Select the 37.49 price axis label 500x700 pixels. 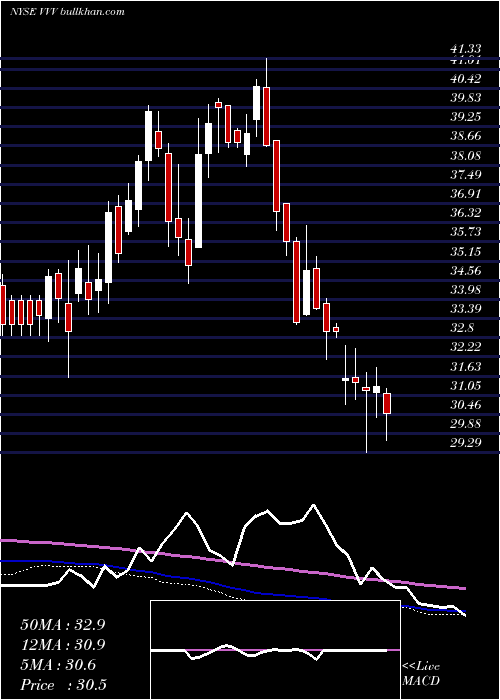(466, 175)
